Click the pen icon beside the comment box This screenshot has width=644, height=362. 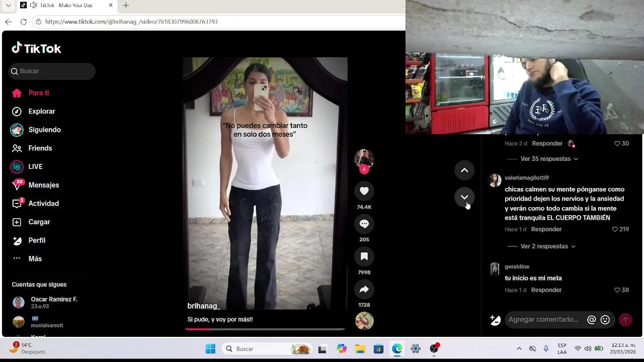(495, 320)
